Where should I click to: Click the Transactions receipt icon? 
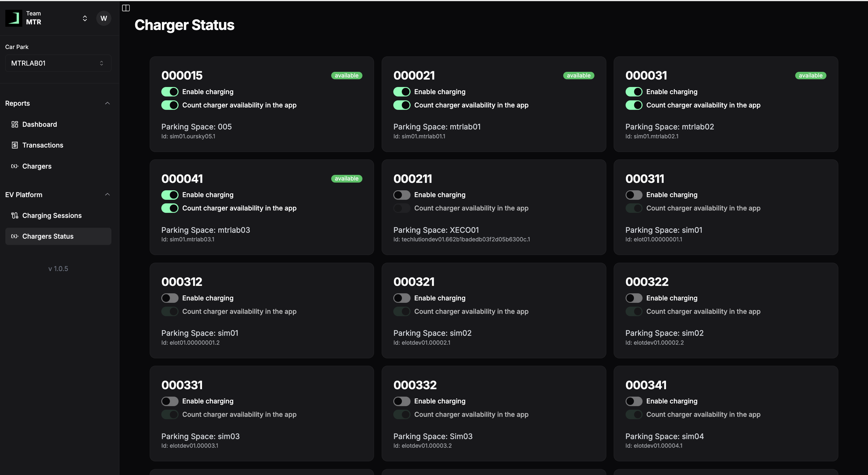[x=15, y=145]
